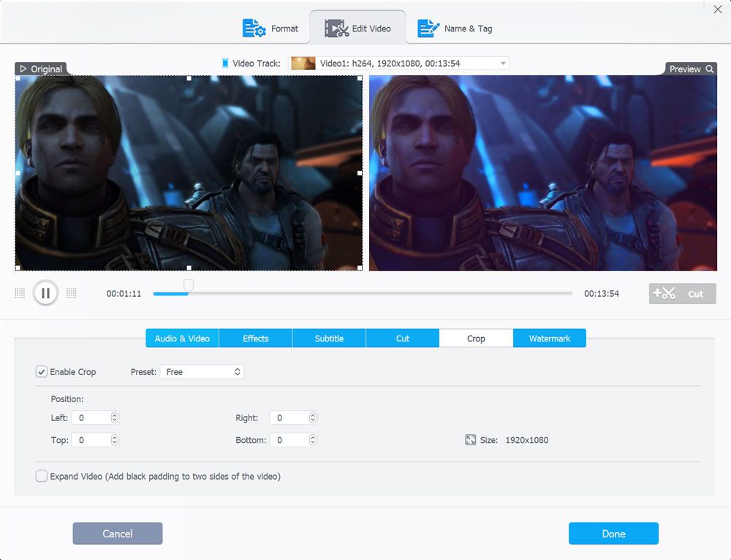
Task: Click the Right position input field
Action: pyautogui.click(x=289, y=417)
